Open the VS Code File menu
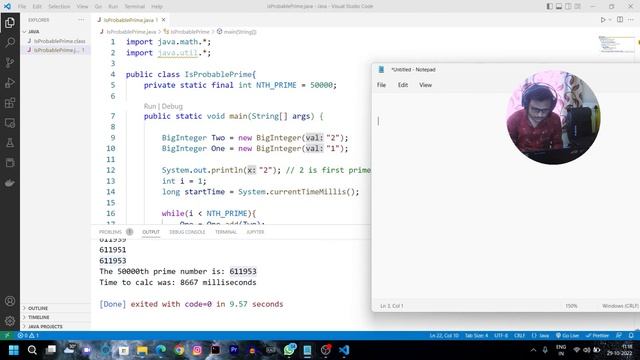This screenshot has height=360, width=640. pyautogui.click(x=22, y=6)
